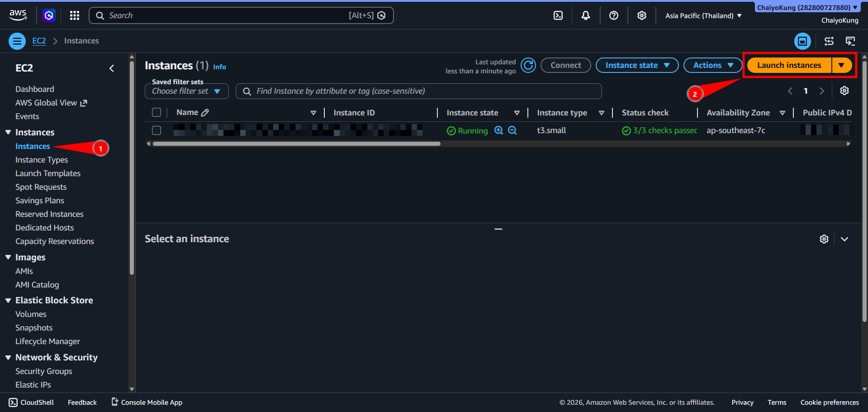Go to the next results page arrow
Image resolution: width=868 pixels, height=412 pixels.
822,91
